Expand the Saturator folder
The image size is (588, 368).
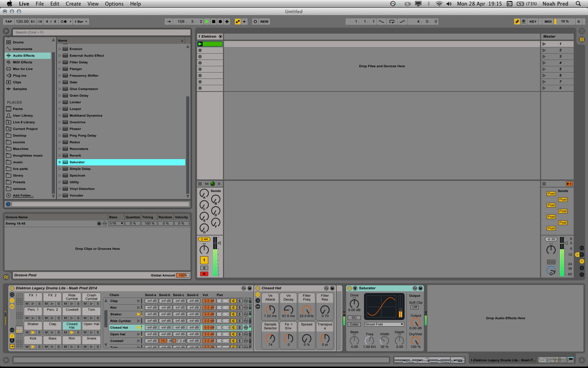(60, 162)
